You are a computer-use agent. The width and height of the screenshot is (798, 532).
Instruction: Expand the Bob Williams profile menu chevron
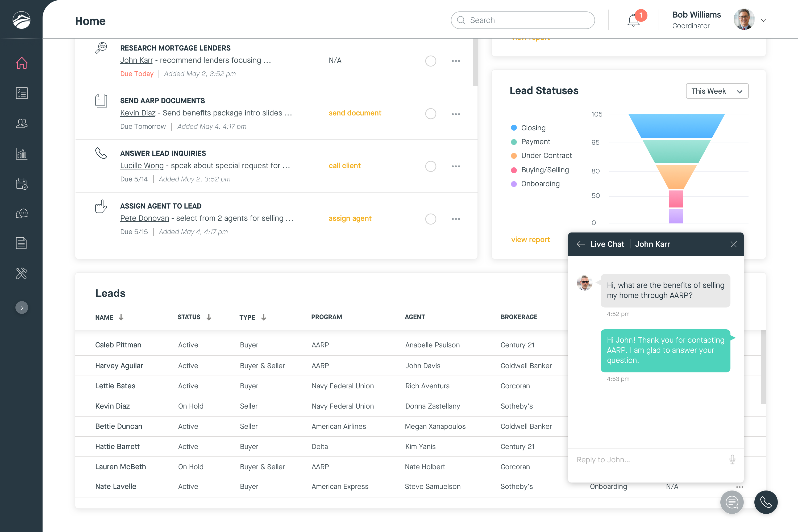coord(764,20)
